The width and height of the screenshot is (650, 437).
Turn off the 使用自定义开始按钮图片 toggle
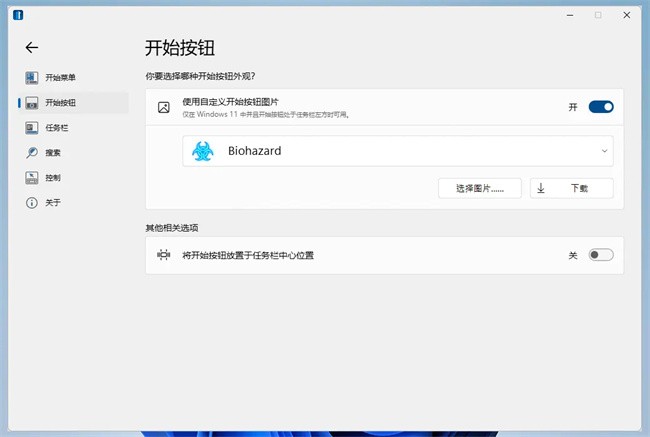[600, 107]
